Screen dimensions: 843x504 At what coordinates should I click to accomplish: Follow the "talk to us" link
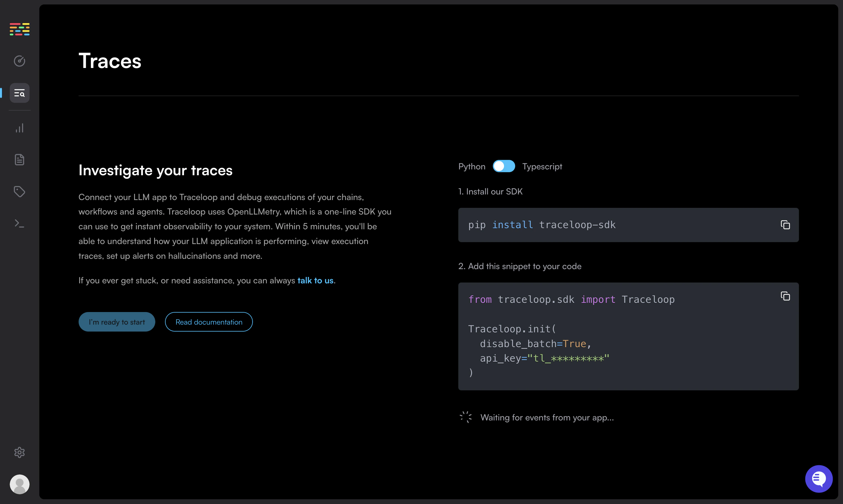click(315, 281)
